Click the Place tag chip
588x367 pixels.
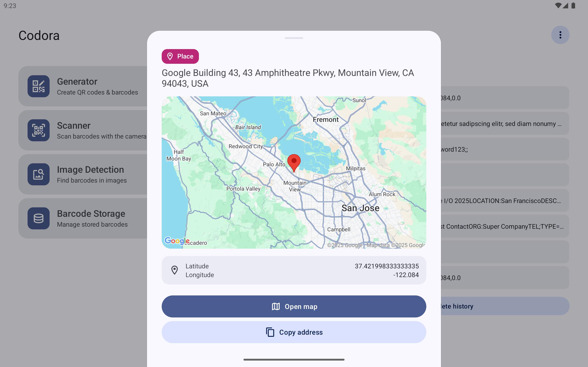point(180,56)
